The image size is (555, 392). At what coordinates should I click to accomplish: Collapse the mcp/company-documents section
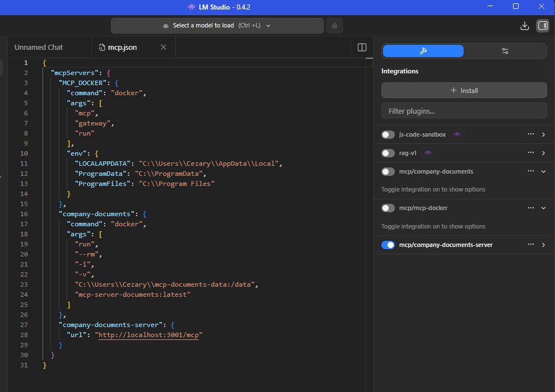point(543,171)
